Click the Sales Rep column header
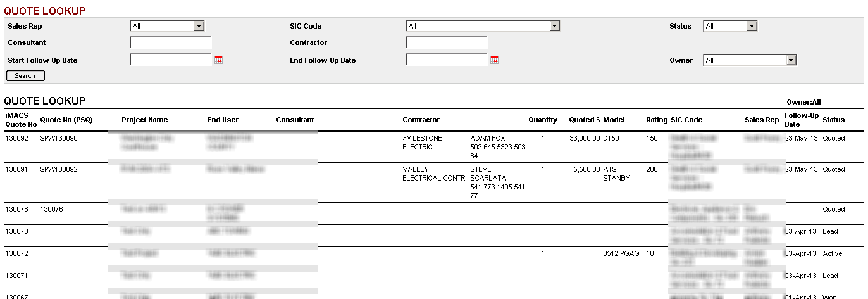Image resolution: width=868 pixels, height=299 pixels. 762,120
